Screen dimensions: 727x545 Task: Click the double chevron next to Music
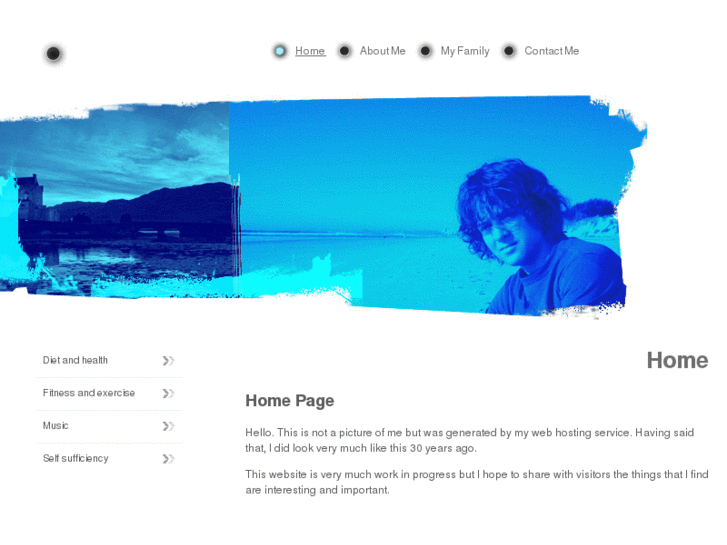168,426
